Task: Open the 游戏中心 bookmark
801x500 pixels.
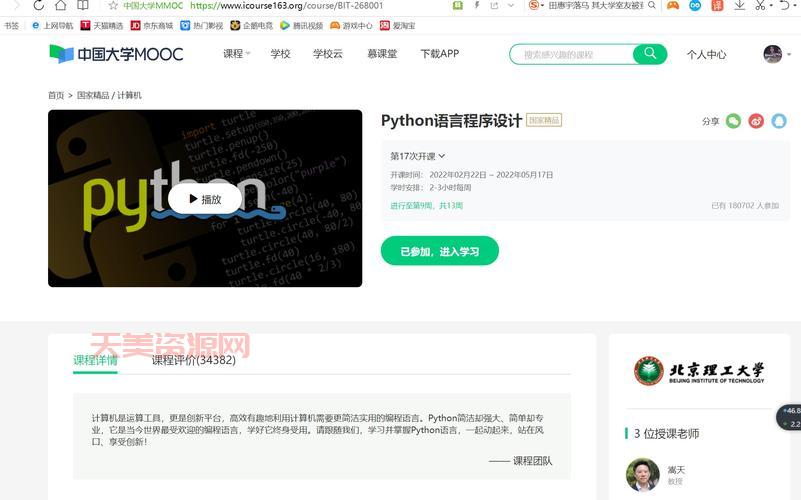Action: [x=351, y=26]
